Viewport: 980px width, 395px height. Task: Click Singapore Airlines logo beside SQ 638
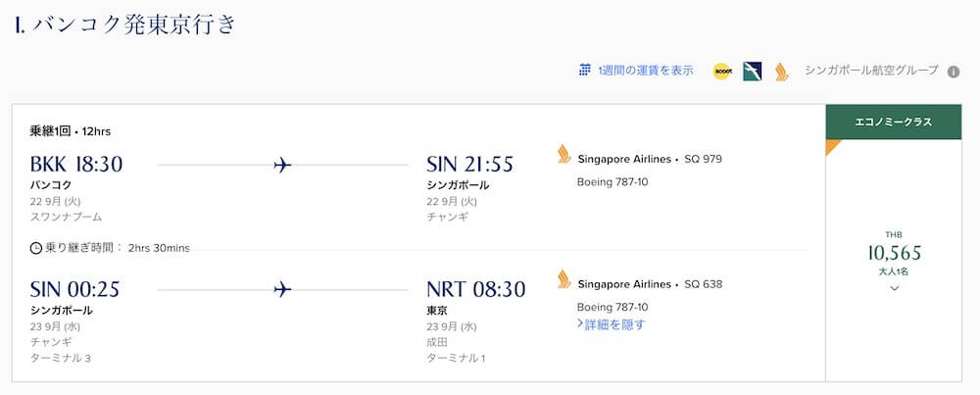click(563, 279)
